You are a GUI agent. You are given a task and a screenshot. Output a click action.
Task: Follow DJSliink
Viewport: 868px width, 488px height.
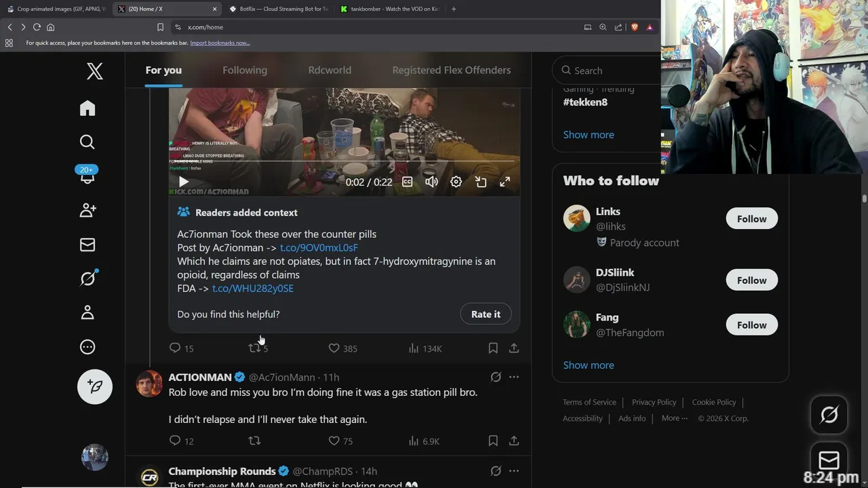(751, 281)
